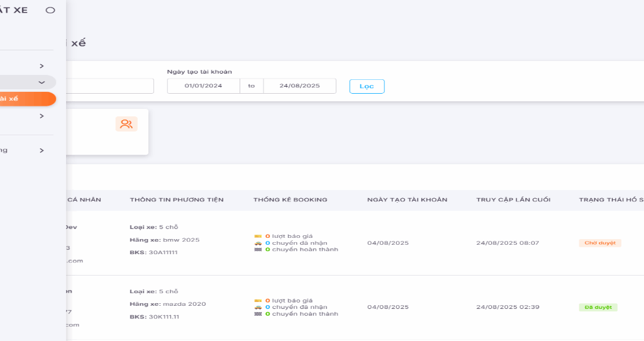Click the taxi icon in the mazda row
The width and height of the screenshot is (644, 341).
[258, 307]
